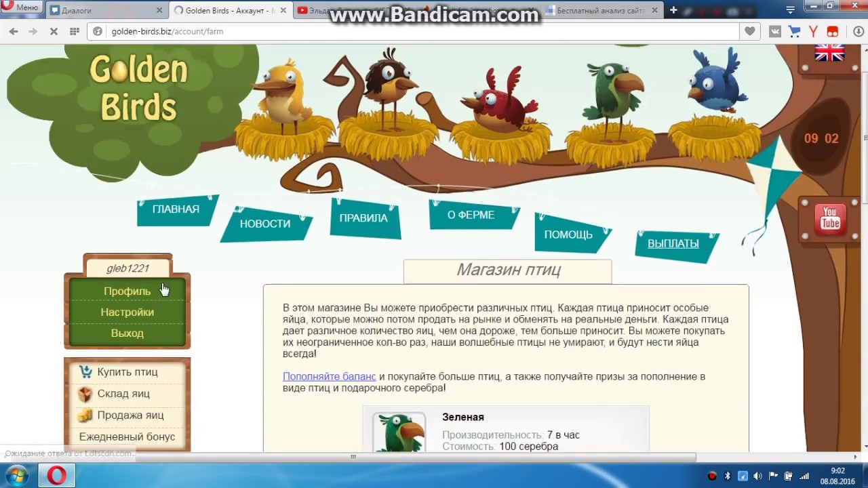This screenshot has height=488, width=868.
Task: Click the battery power tray icon
Action: click(788, 476)
